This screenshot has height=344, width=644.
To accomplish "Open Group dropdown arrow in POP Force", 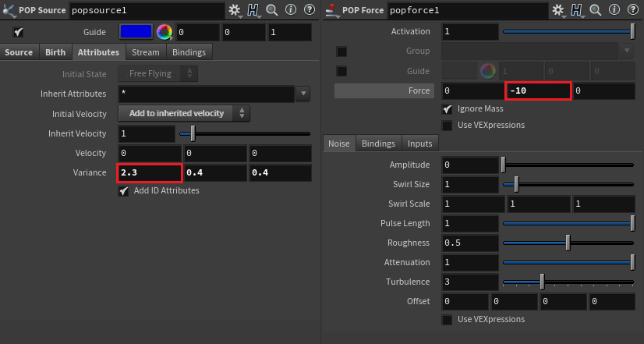I will point(627,51).
